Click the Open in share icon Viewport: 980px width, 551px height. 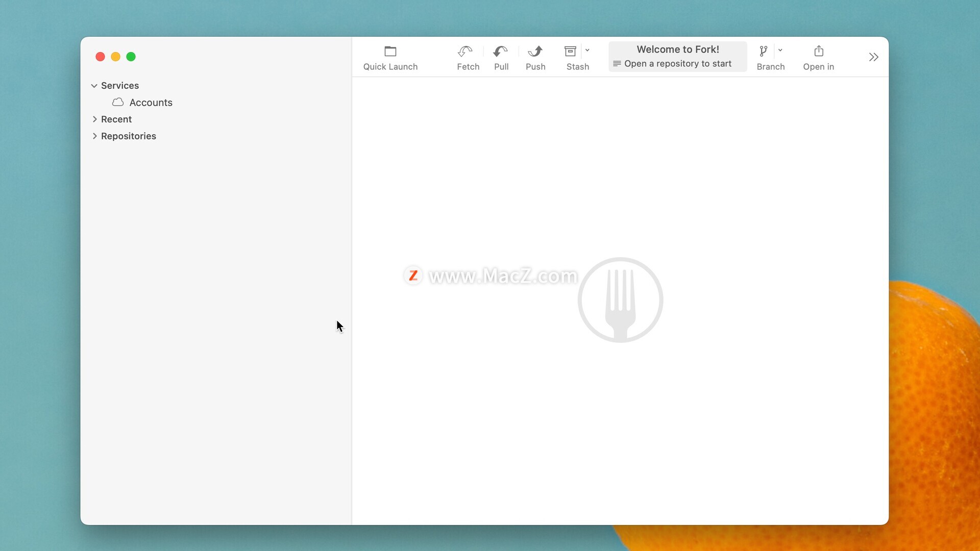[819, 51]
